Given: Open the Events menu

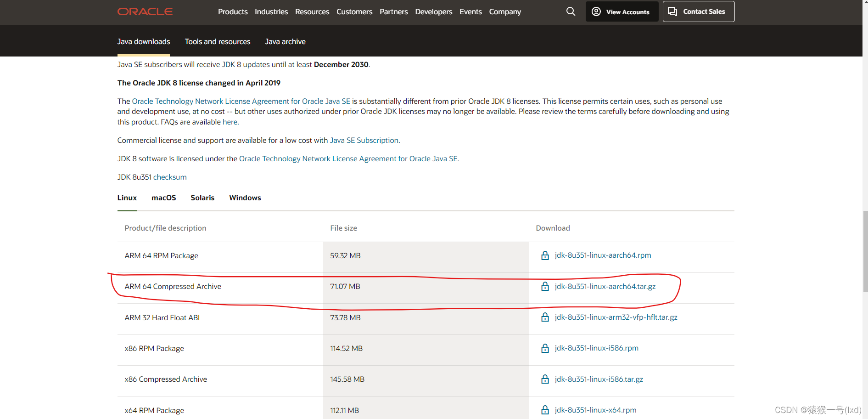Looking at the screenshot, I should click(470, 11).
